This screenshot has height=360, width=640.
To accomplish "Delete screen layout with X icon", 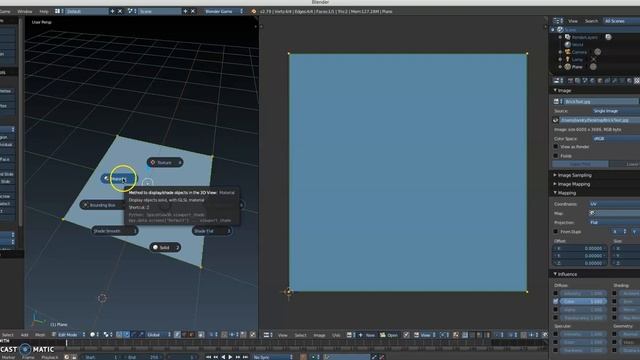I will tap(120, 11).
